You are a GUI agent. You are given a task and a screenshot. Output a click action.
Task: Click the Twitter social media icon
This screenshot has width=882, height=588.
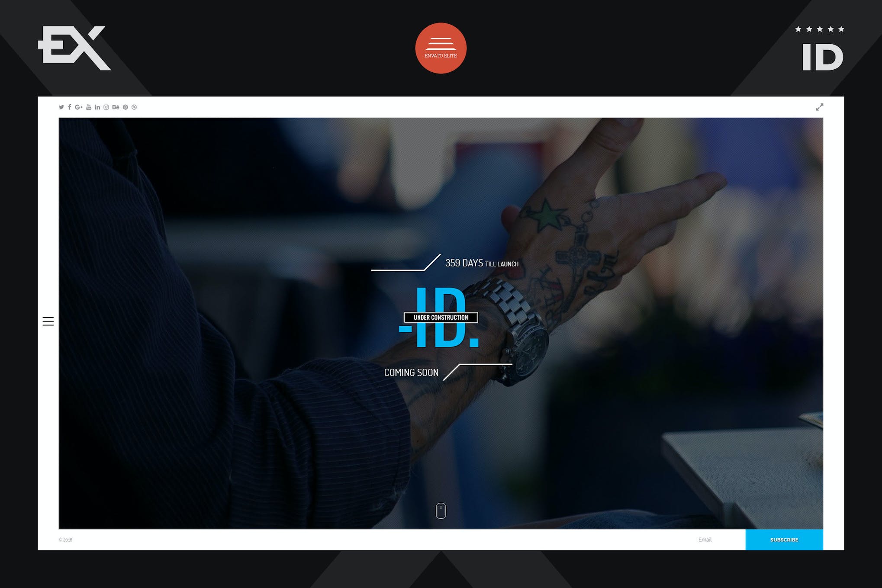coord(62,107)
